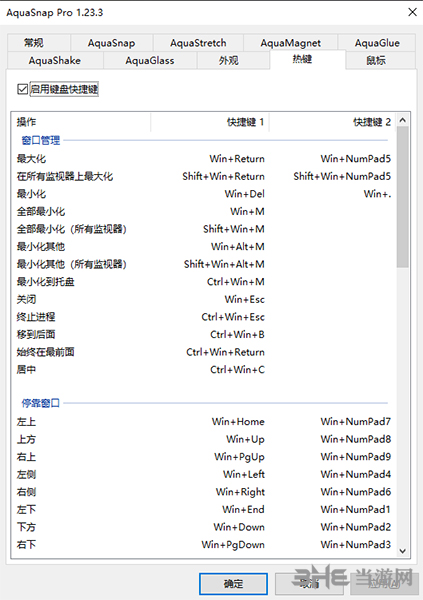
Task: Open the AquaStretch tab
Action: click(198, 43)
